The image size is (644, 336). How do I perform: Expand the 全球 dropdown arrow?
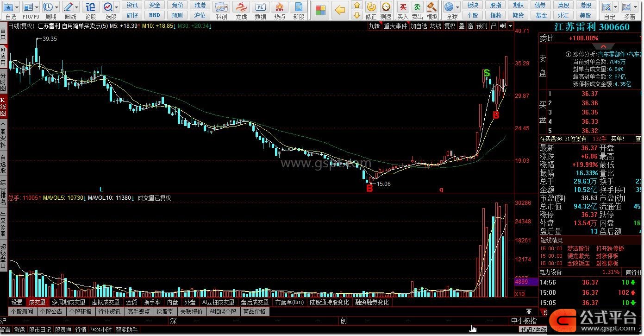pyautogui.click(x=457, y=7)
